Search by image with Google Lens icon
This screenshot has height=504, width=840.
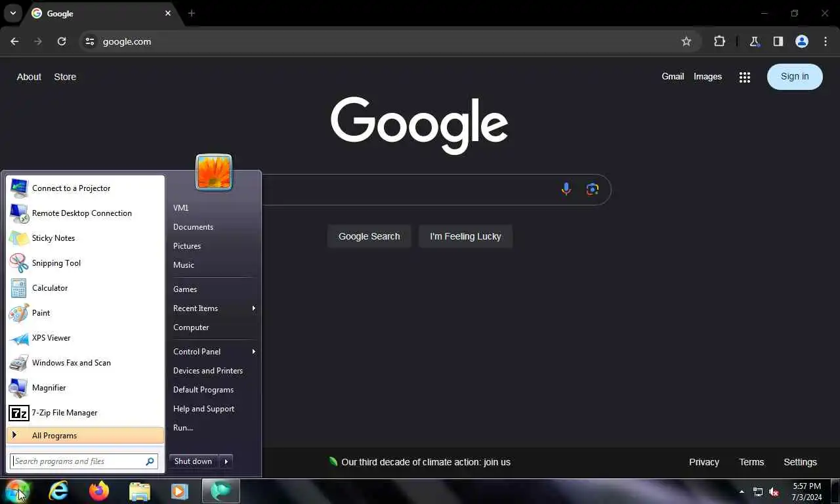point(593,189)
